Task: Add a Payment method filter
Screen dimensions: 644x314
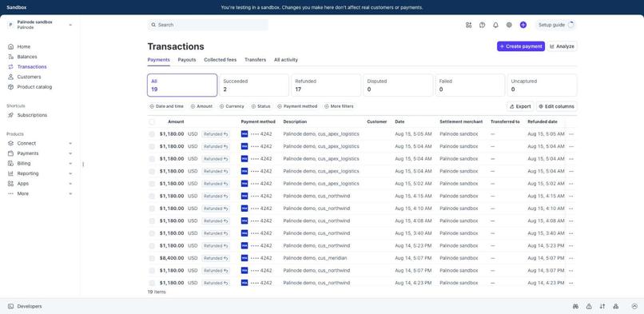Action: coord(297,106)
